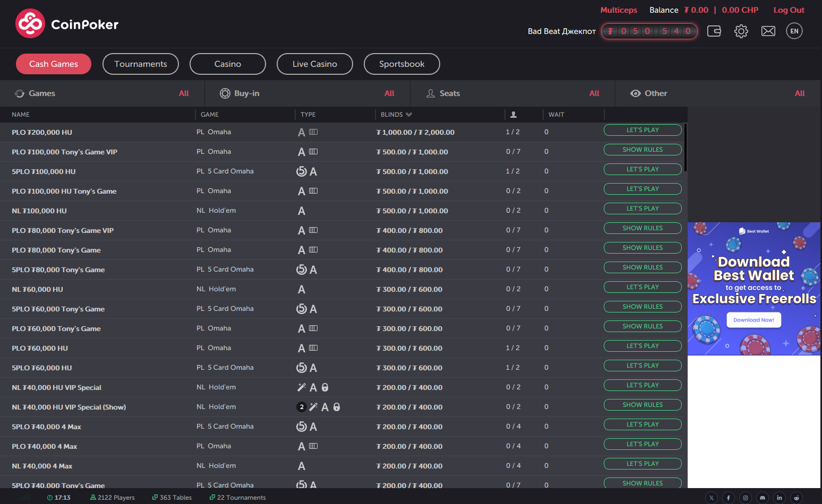
Task: Open the Reddit social icon
Action: (x=796, y=498)
